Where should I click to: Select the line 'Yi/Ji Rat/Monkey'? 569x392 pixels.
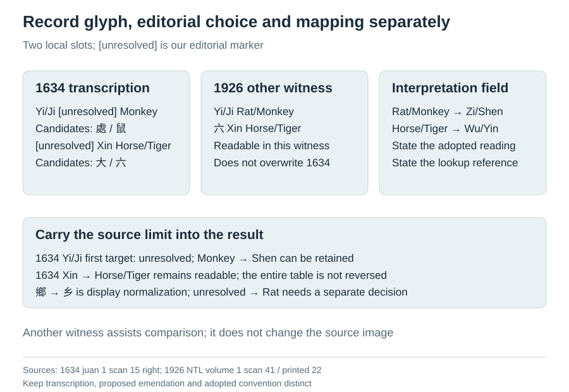[254, 112]
